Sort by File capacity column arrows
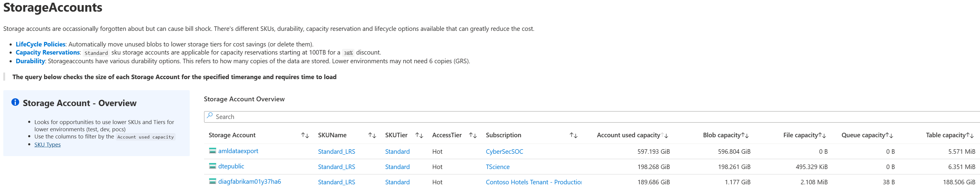Image resolution: width=980 pixels, height=190 pixels. (822, 135)
